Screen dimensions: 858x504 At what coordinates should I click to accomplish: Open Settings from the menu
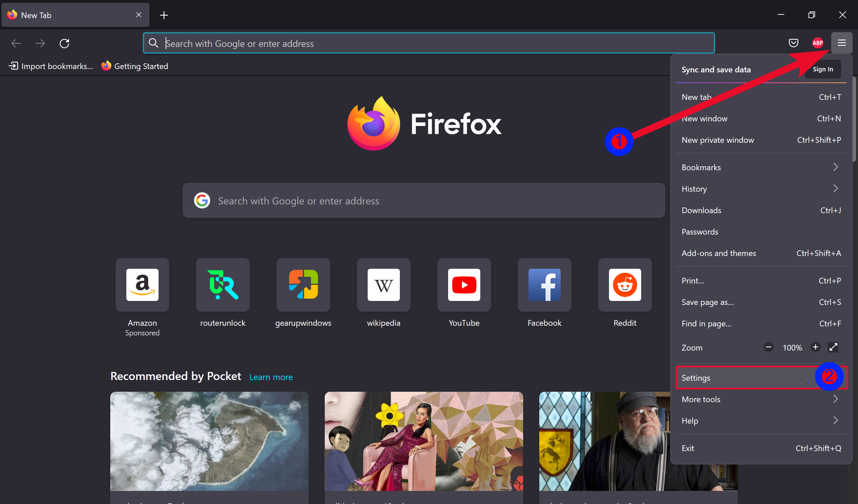point(761,378)
